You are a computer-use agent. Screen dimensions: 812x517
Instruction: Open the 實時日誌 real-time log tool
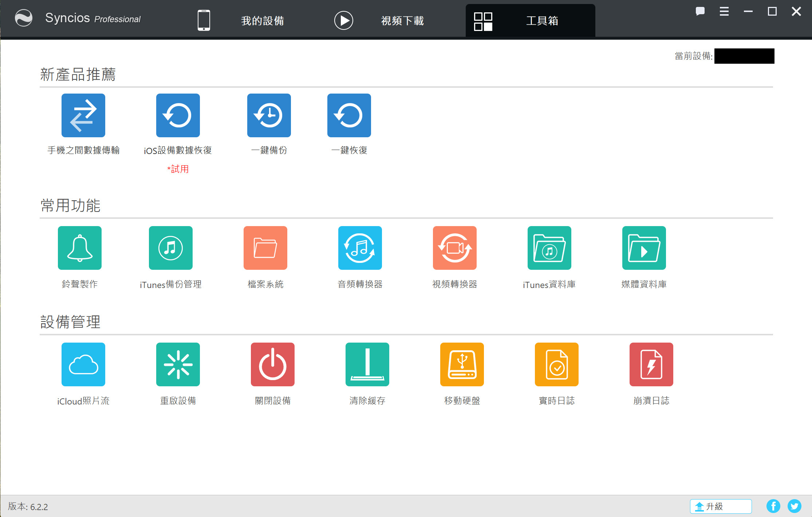click(x=557, y=364)
